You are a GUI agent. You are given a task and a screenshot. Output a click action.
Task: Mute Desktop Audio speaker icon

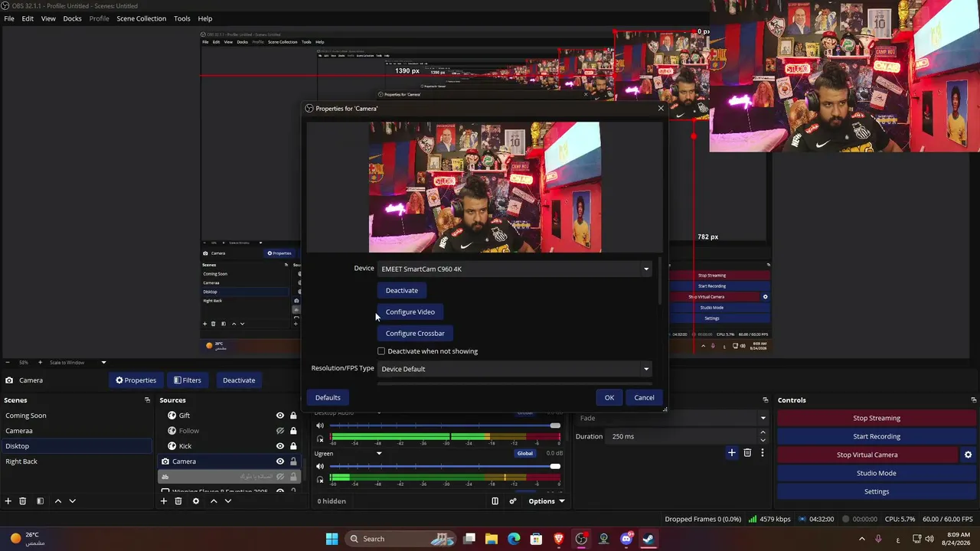click(x=320, y=425)
